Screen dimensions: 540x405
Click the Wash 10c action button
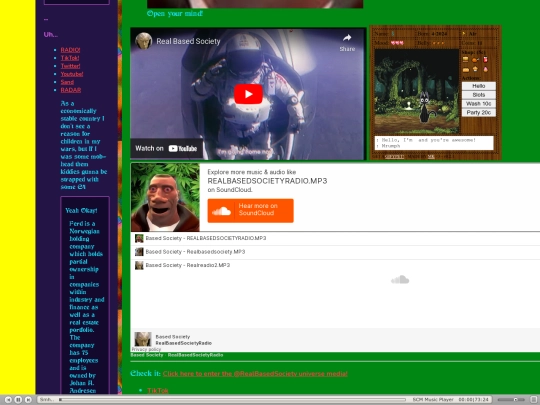[479, 104]
